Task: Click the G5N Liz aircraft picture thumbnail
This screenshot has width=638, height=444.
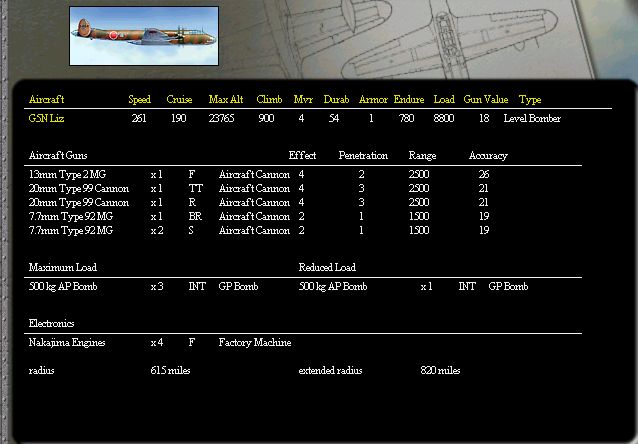Action: (x=144, y=35)
